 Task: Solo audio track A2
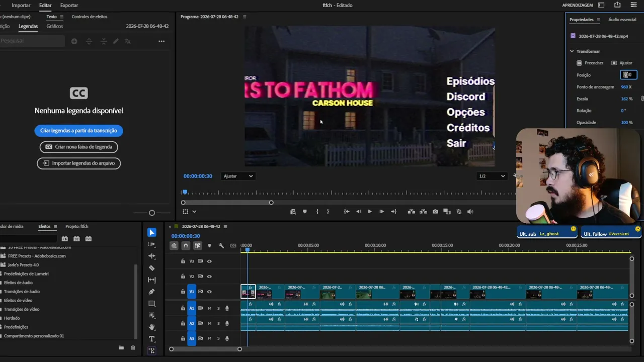(x=218, y=323)
